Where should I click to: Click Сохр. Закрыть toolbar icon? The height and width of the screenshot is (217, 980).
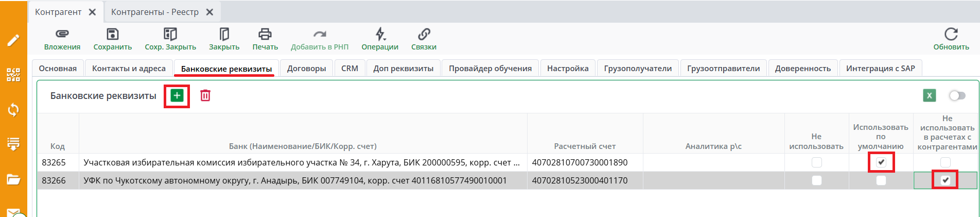point(170,35)
